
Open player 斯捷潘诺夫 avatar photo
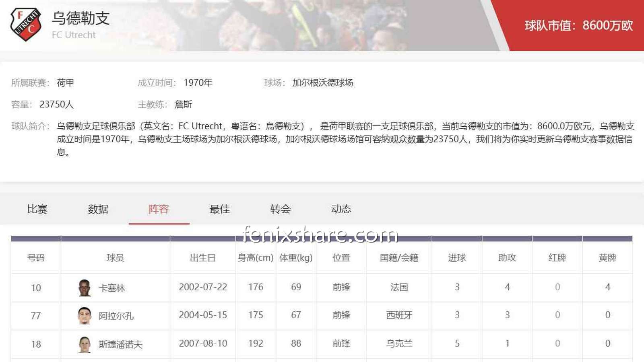tap(85, 344)
